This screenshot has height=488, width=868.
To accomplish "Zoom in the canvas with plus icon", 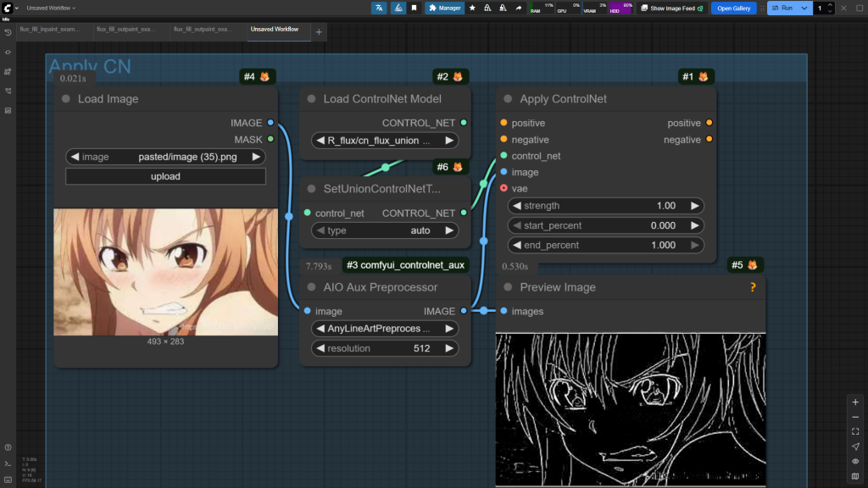I will (855, 402).
